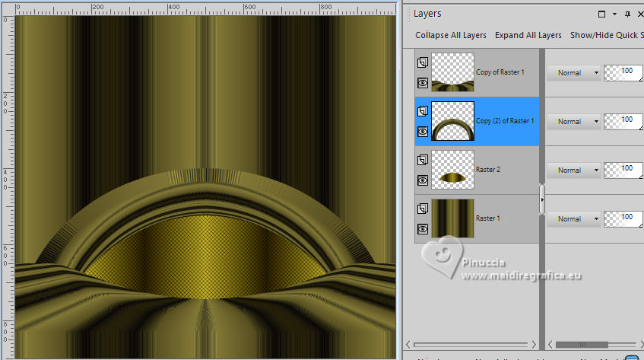This screenshot has width=644, height=360.
Task: Toggle auto-hide pin on Layers palette
Action: point(627,14)
